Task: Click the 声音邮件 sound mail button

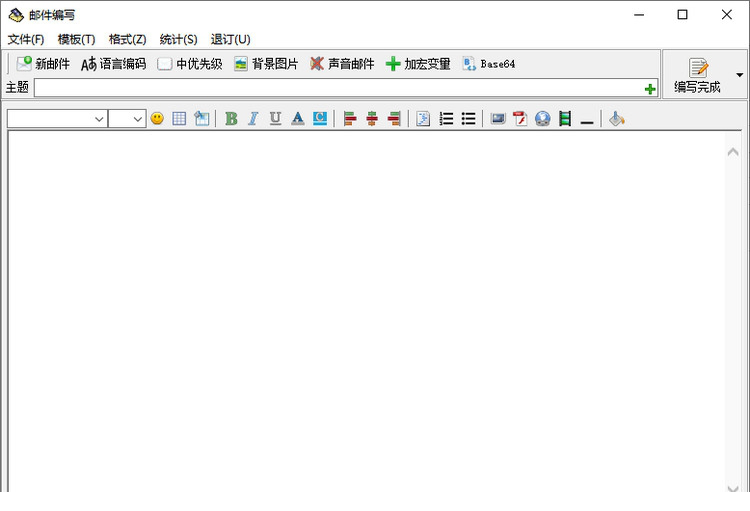Action: tap(342, 64)
